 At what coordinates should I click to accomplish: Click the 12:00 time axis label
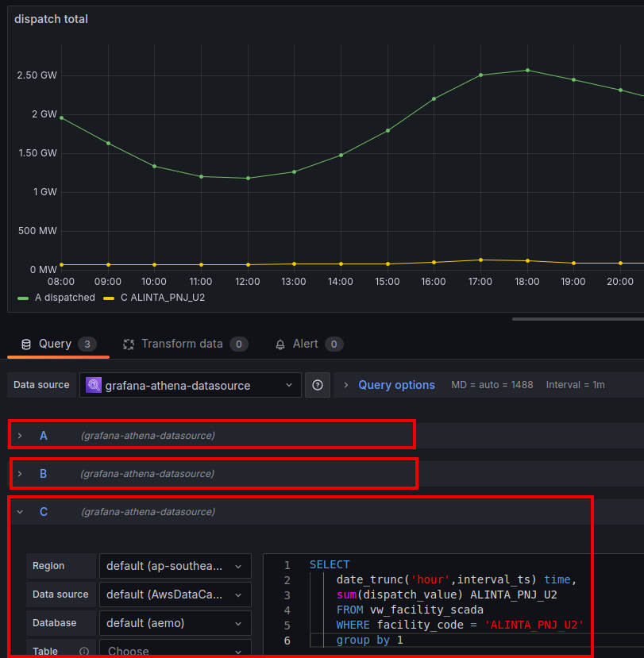pos(247,282)
